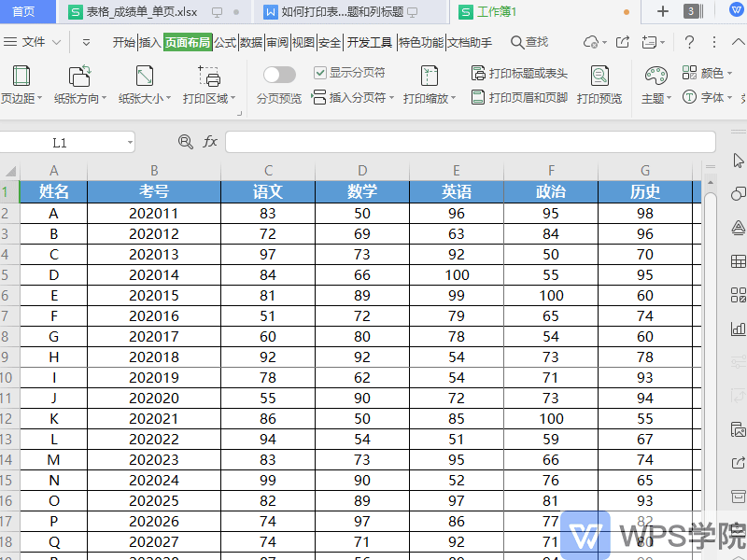747x560 pixels.
Task: Switch to the 视图 ribbon tab
Action: (303, 42)
